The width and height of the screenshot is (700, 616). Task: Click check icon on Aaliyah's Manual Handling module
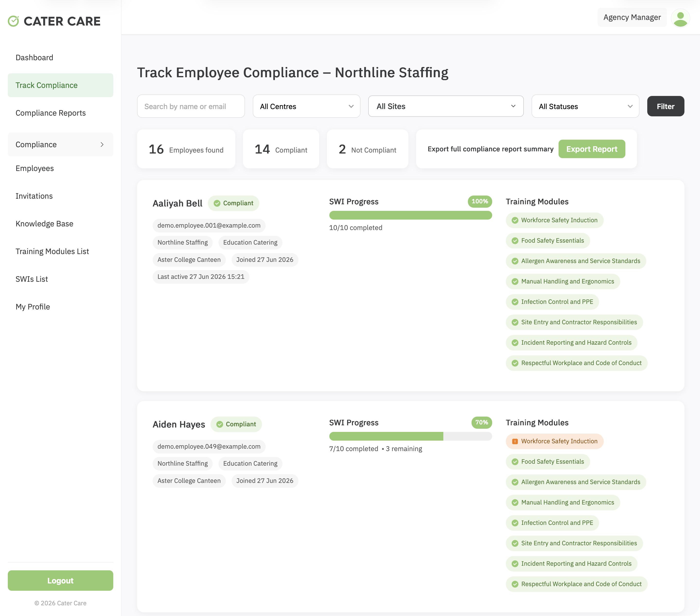[x=515, y=282]
